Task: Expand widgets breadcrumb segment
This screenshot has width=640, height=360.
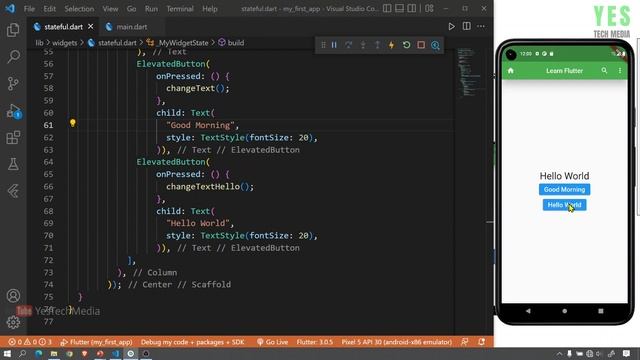Action: pyautogui.click(x=64, y=42)
